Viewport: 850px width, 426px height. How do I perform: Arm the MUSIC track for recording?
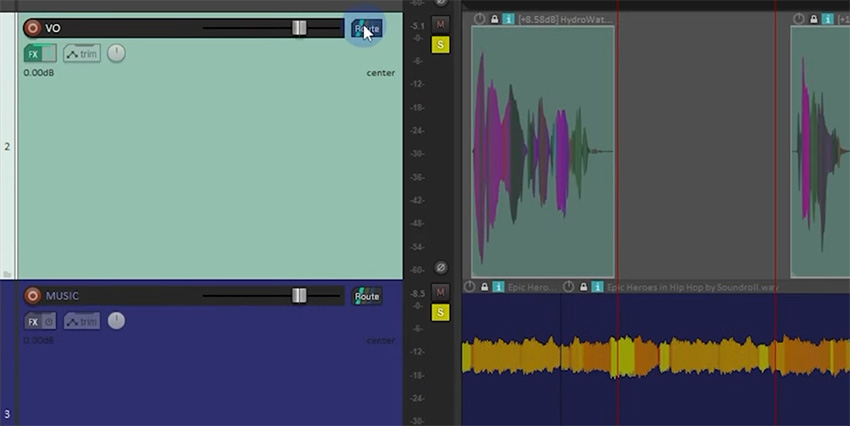coord(32,296)
